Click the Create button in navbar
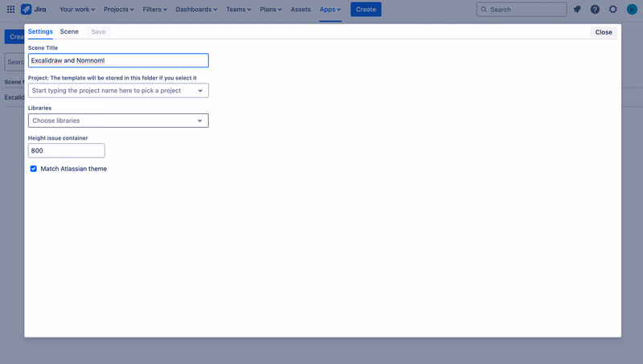Screen dimensions: 643x364 tap(366, 9)
